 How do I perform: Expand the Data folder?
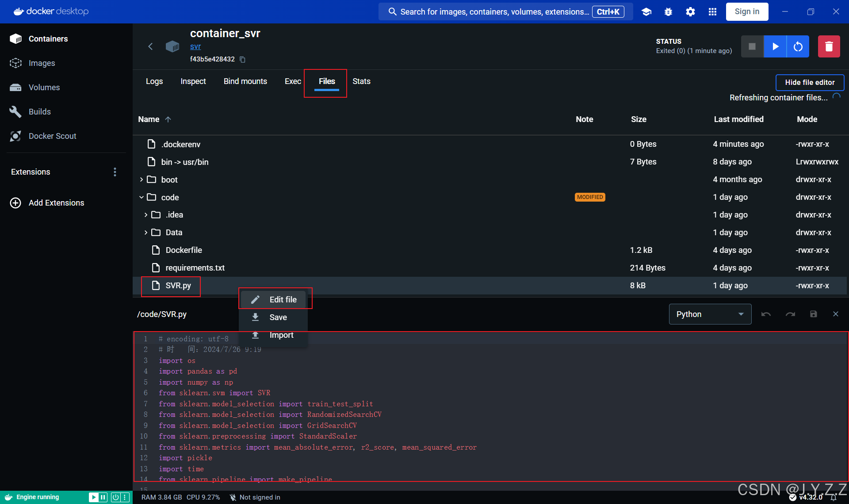(145, 232)
